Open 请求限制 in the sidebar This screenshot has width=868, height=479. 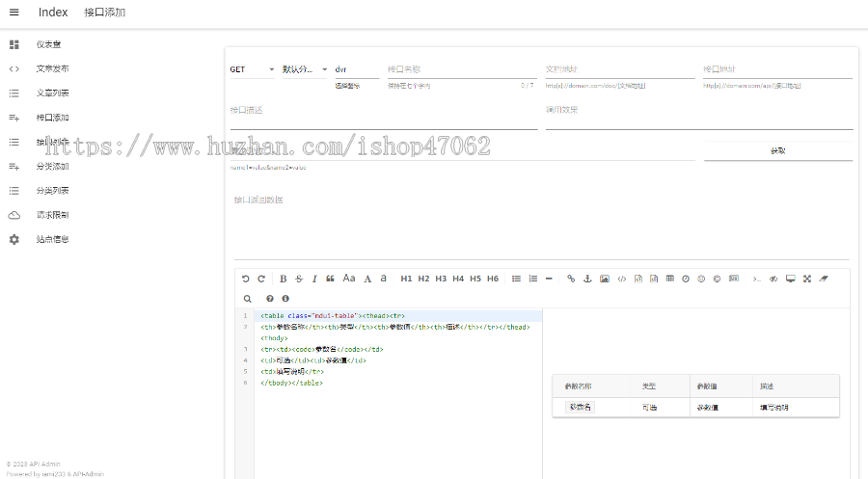tap(53, 215)
